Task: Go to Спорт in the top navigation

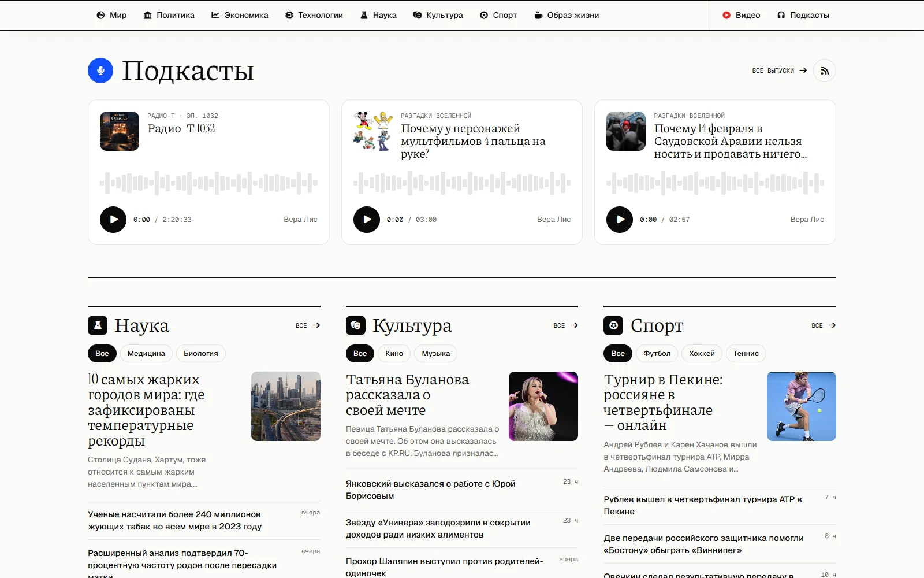Action: point(498,15)
